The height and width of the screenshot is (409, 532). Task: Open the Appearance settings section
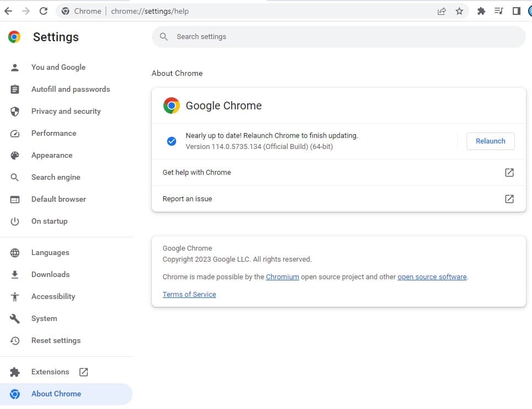[52, 155]
